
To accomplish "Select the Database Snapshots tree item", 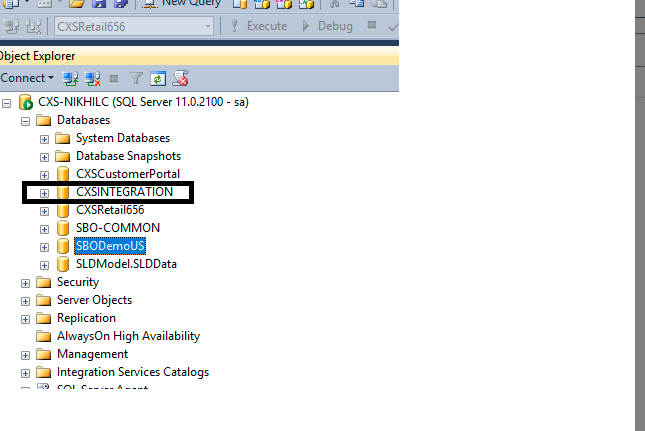I will 128,156.
